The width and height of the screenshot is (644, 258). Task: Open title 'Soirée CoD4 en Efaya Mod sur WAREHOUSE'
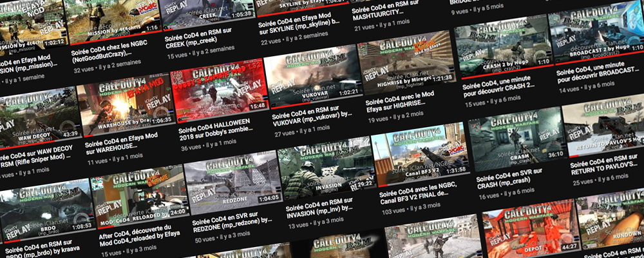122,142
